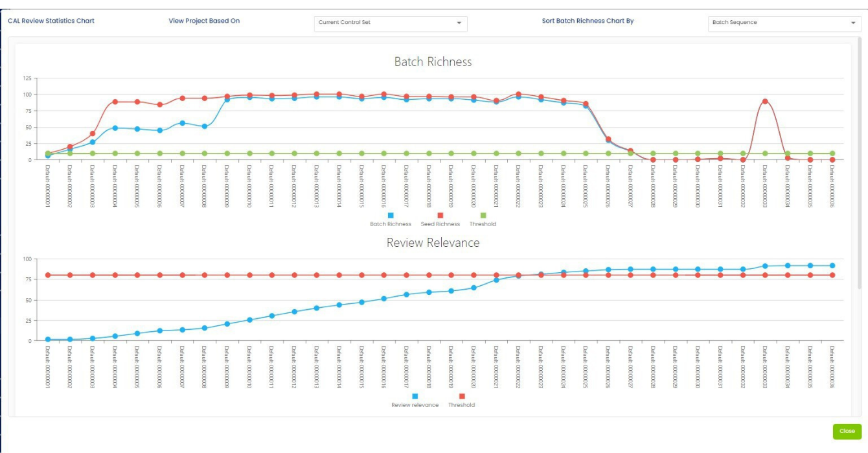Click blue Batch Richness point at batch 0000004
The width and height of the screenshot is (868, 453).
(115, 128)
